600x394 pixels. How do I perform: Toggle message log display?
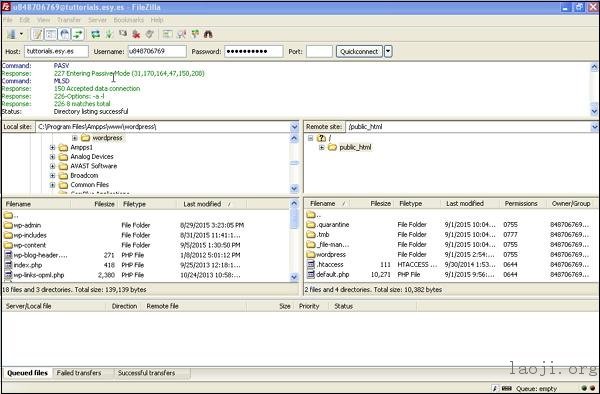(x=37, y=34)
